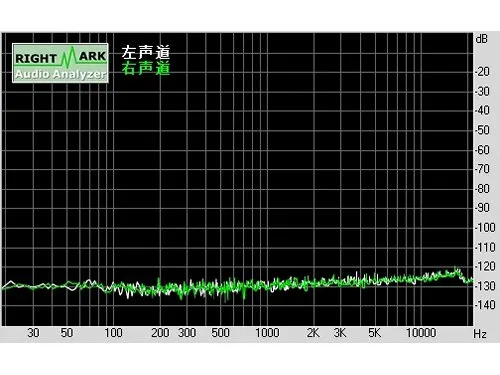The width and height of the screenshot is (500, 375).
Task: Click the -60 dB axis value
Action: pyautogui.click(x=482, y=150)
